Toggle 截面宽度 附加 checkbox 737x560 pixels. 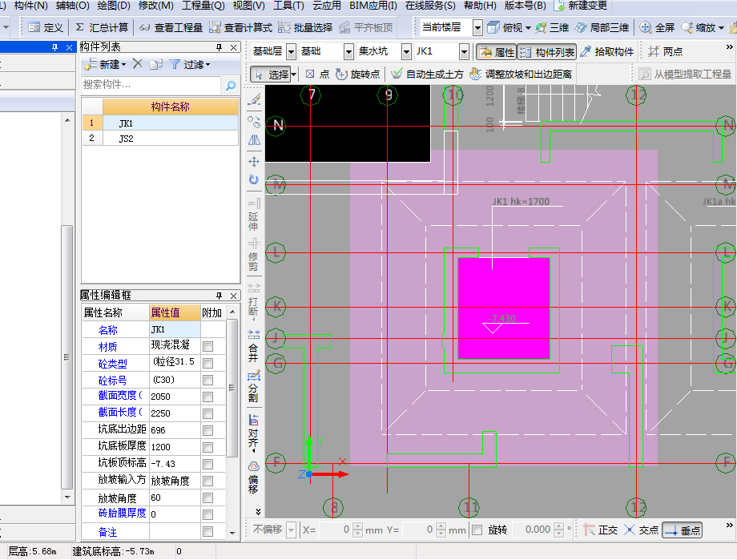(x=208, y=397)
